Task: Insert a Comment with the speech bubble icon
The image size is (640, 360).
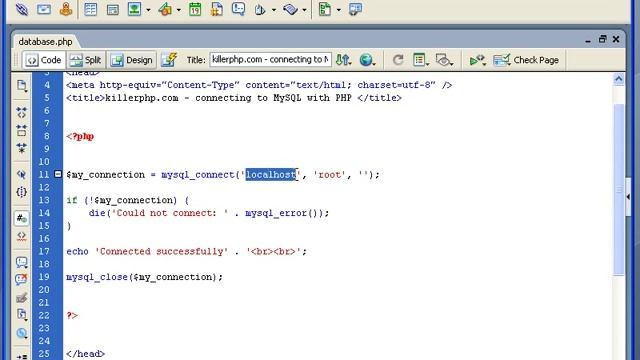Action: click(238, 9)
